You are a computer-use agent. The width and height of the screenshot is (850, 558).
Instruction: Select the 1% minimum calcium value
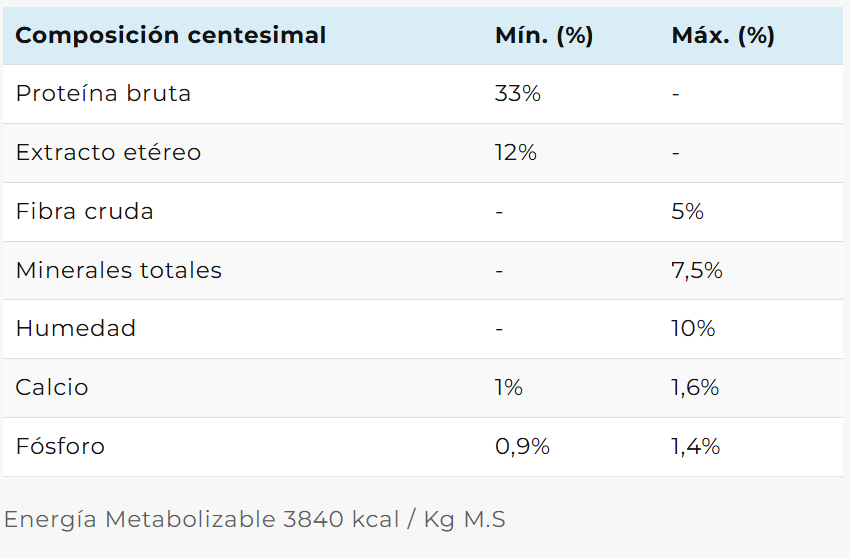tap(508, 388)
